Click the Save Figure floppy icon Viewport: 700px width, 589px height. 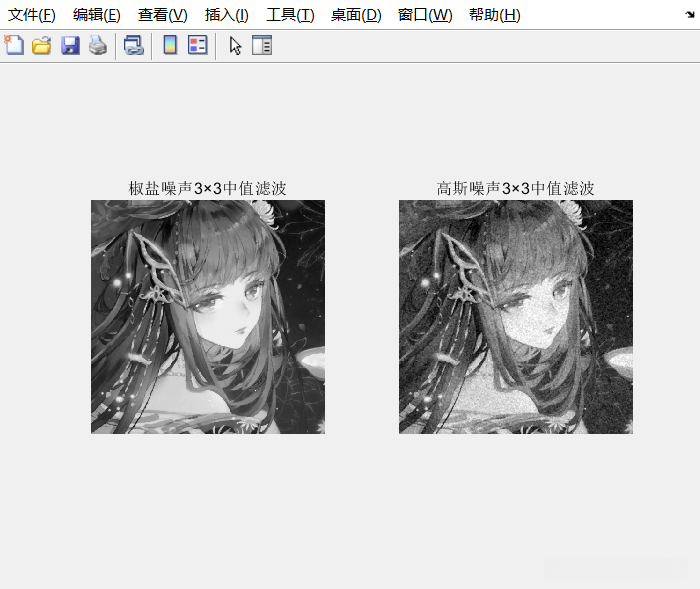pyautogui.click(x=70, y=46)
